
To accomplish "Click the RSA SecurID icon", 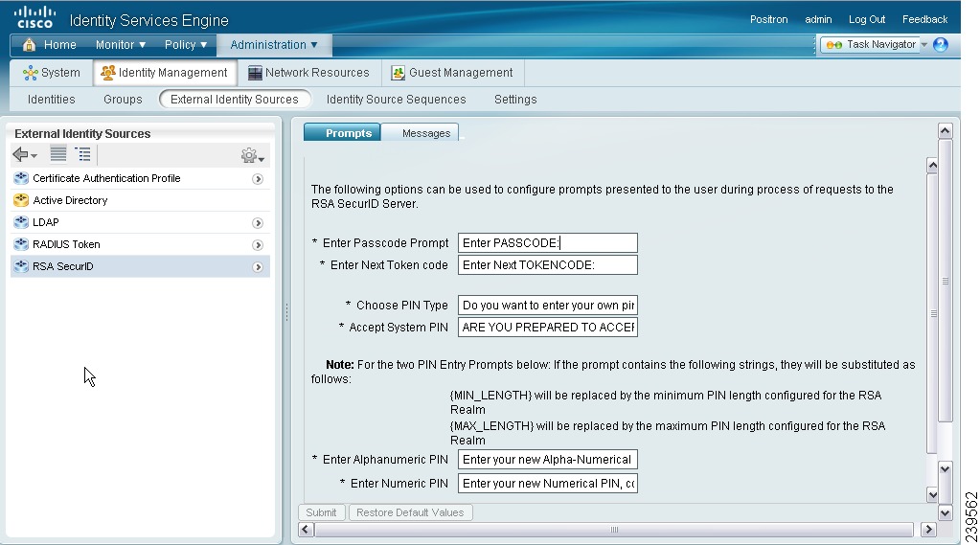I will [x=21, y=265].
